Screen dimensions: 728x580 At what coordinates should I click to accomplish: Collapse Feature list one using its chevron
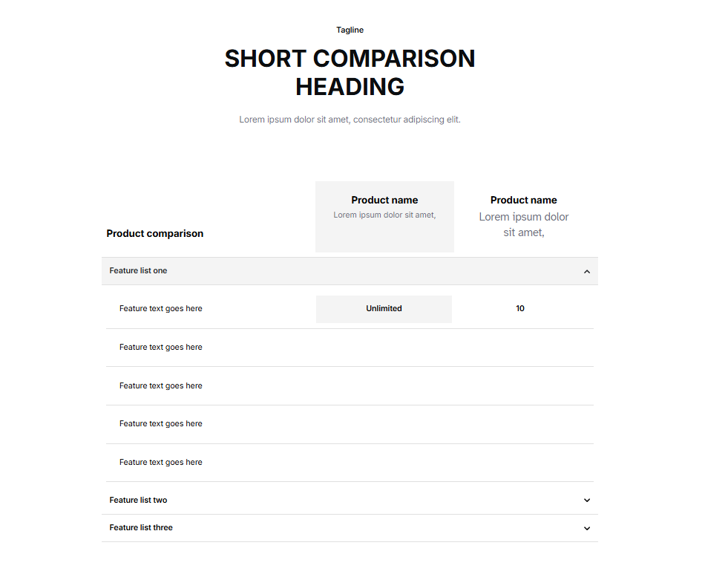pos(586,272)
